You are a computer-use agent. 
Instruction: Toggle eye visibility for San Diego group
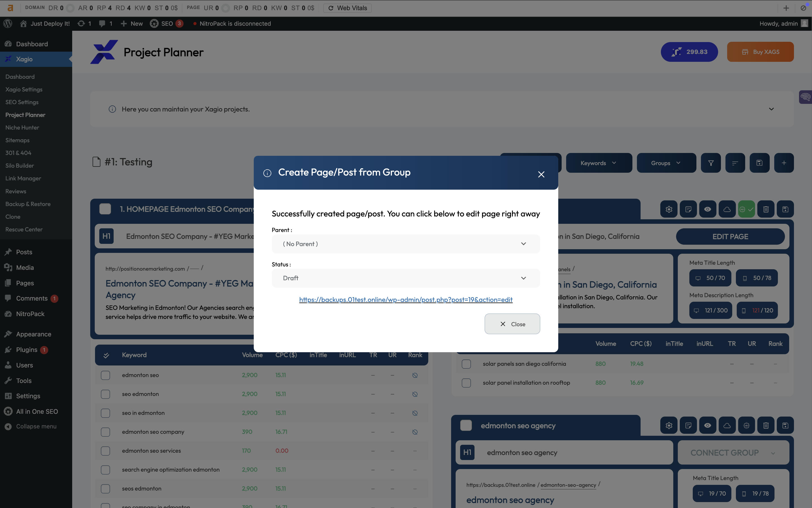(x=708, y=209)
